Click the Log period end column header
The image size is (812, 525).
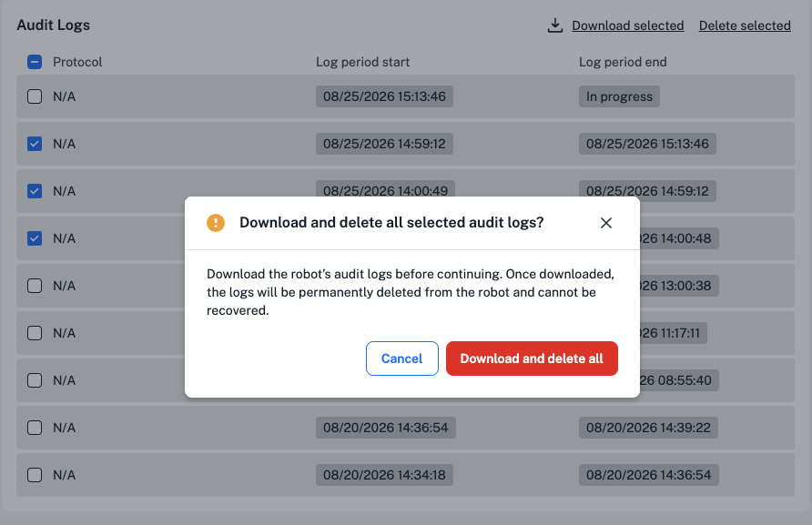pyautogui.click(x=623, y=62)
